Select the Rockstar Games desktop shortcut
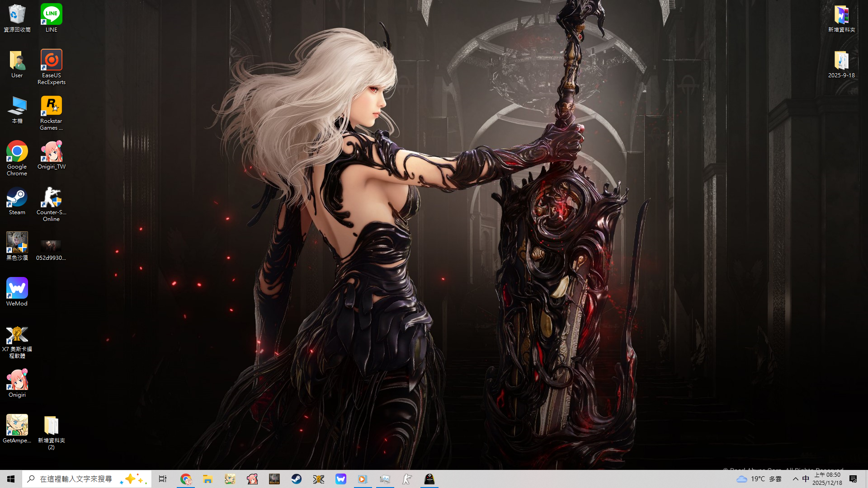The width and height of the screenshot is (868, 488). (52, 113)
